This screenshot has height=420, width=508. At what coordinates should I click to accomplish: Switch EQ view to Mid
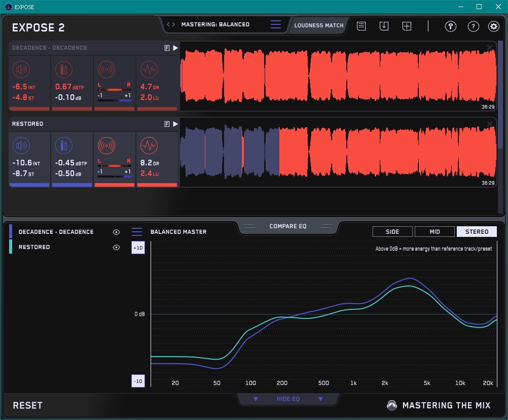click(435, 232)
